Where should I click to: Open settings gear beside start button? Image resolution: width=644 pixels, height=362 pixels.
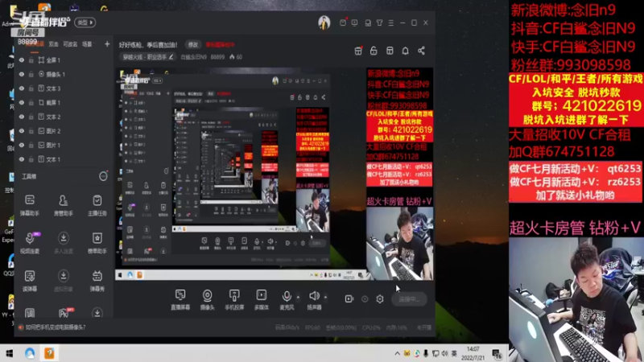click(x=380, y=298)
